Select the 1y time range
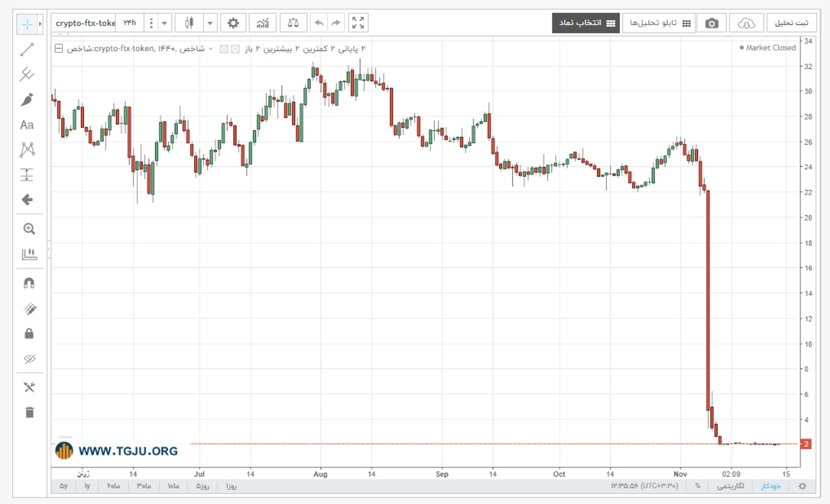The width and height of the screenshot is (830, 504). point(87,486)
